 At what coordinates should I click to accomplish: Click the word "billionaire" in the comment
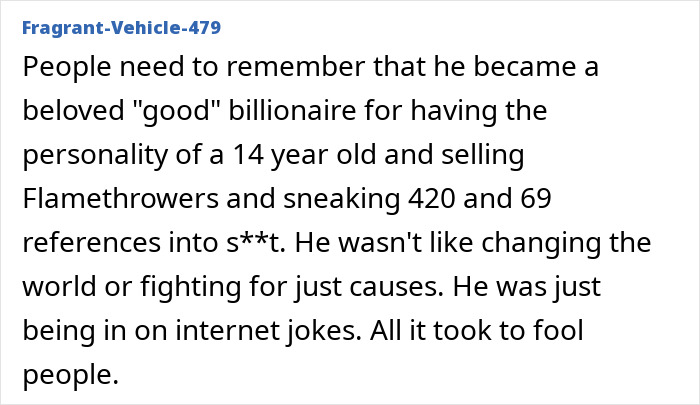292,110
